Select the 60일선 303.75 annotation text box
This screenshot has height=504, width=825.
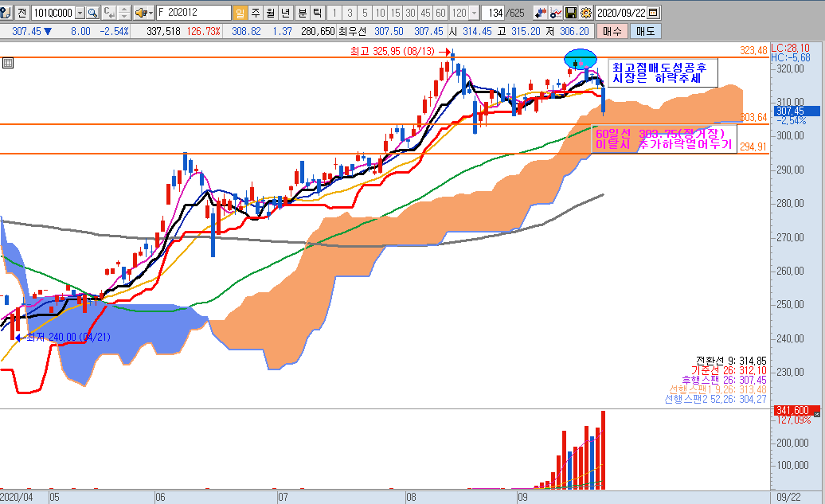tap(663, 139)
